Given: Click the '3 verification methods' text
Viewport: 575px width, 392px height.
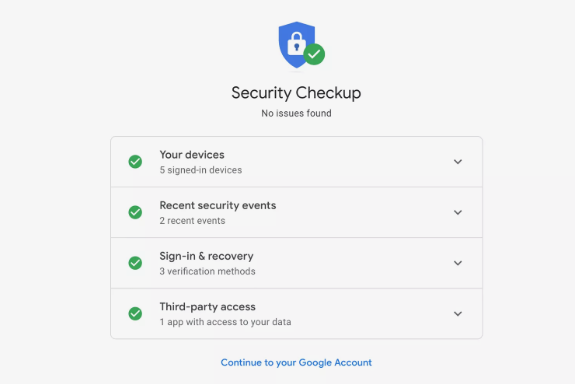Looking at the screenshot, I should [207, 271].
